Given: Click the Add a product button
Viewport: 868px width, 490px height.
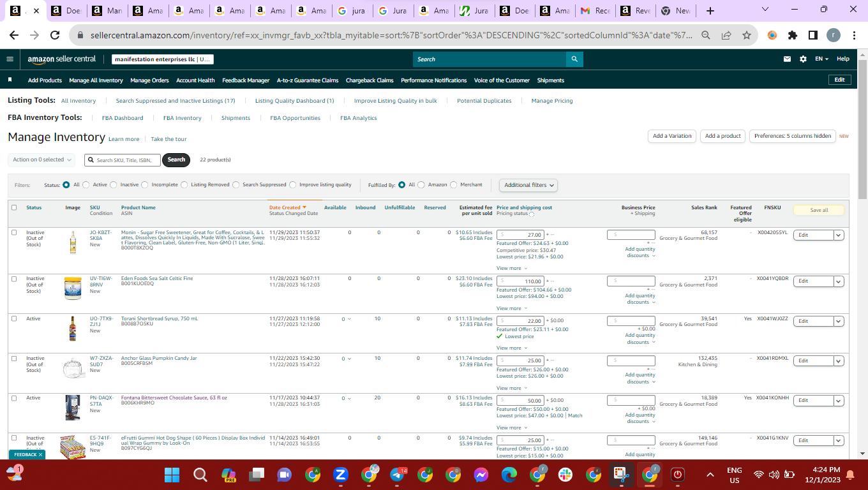Looking at the screenshot, I should click(723, 136).
